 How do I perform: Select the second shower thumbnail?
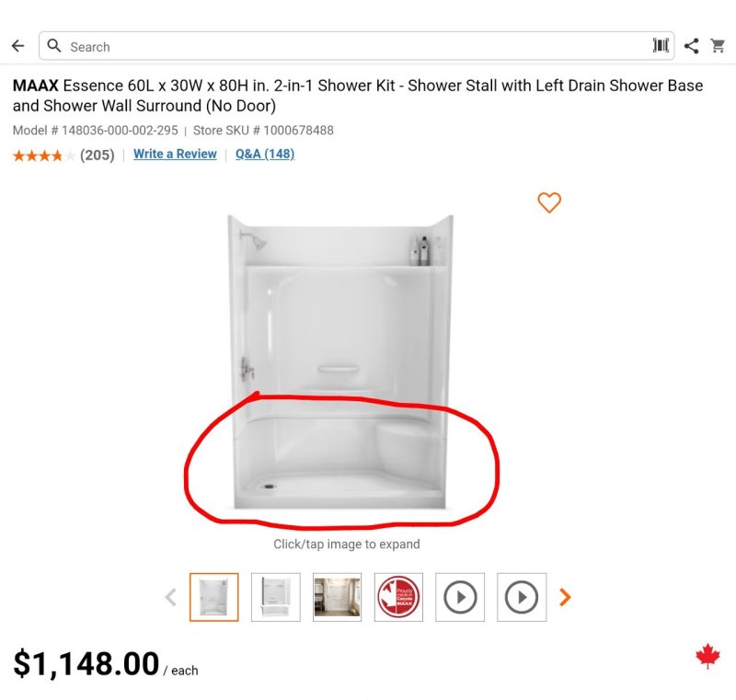click(276, 597)
